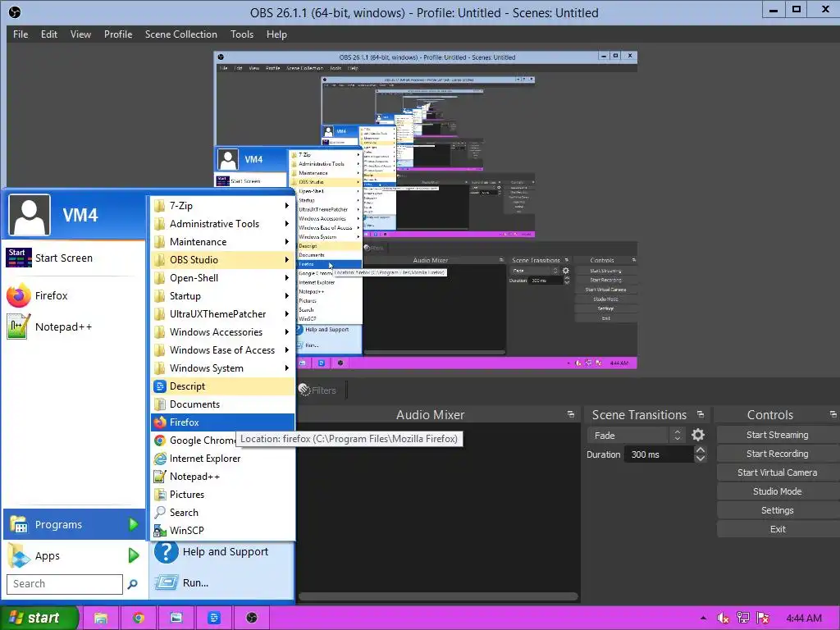Launch Descript from Programs list
The width and height of the screenshot is (840, 630).
coord(222,386)
